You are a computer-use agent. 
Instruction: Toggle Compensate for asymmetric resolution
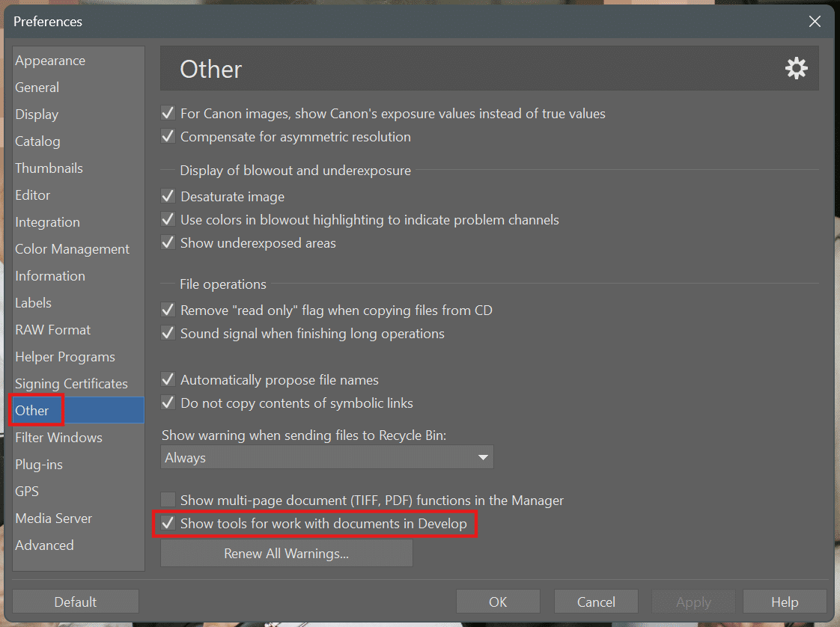(168, 137)
